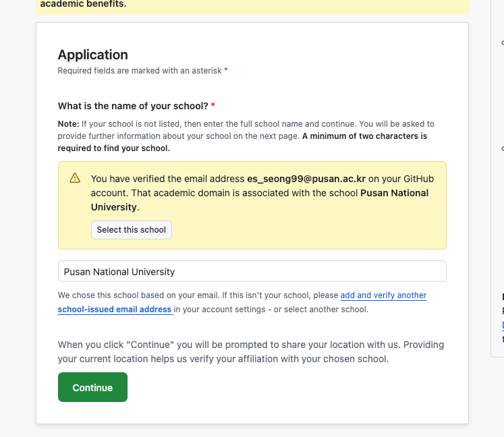
Task: Click the Application heading
Action: pos(93,55)
